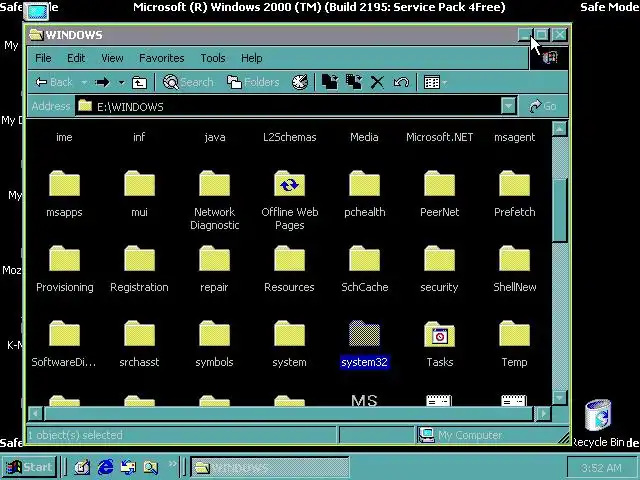Click the java folder label
This screenshot has height=480, width=640.
tap(215, 138)
